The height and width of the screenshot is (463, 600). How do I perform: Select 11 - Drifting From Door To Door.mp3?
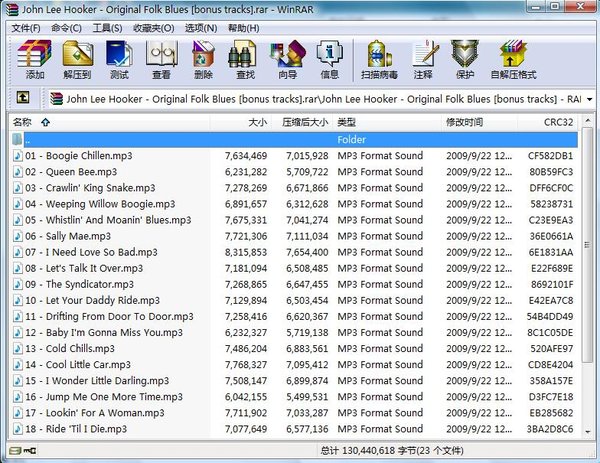pyautogui.click(x=109, y=316)
